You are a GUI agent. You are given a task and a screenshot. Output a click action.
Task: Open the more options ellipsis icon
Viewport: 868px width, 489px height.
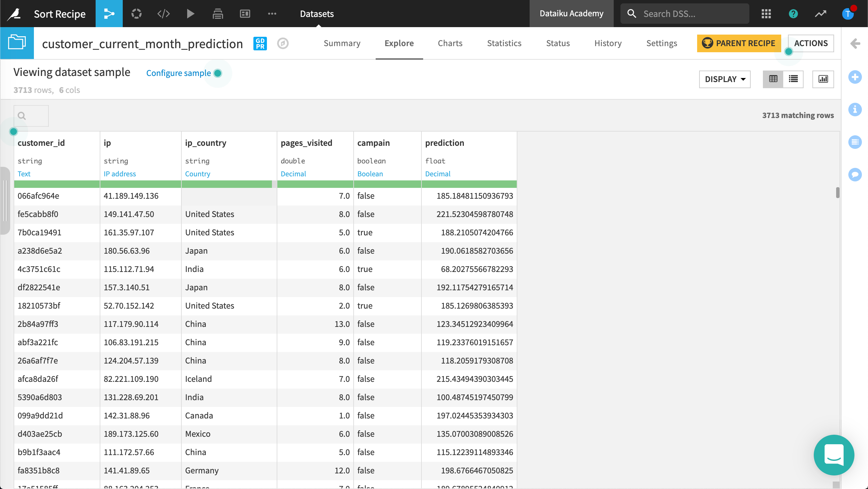(x=272, y=13)
